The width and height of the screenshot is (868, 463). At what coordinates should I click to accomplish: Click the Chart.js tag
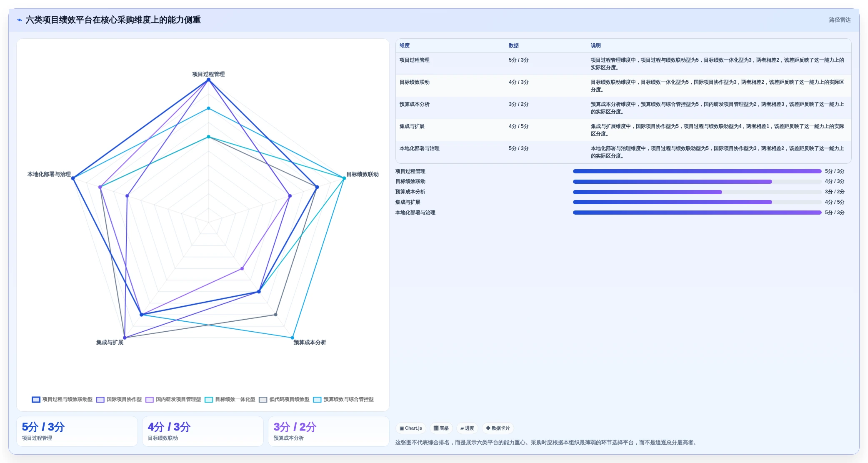411,428
